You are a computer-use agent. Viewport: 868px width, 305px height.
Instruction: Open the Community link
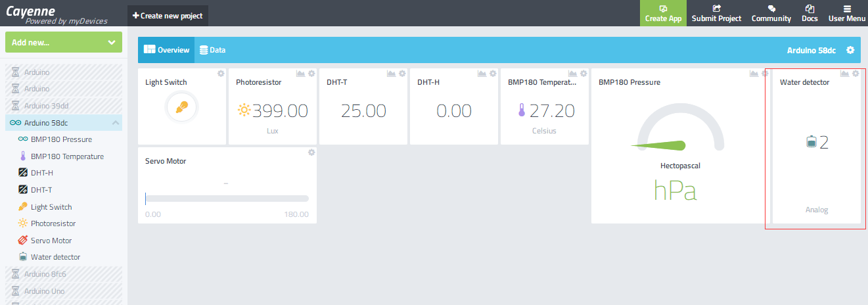[x=771, y=13]
